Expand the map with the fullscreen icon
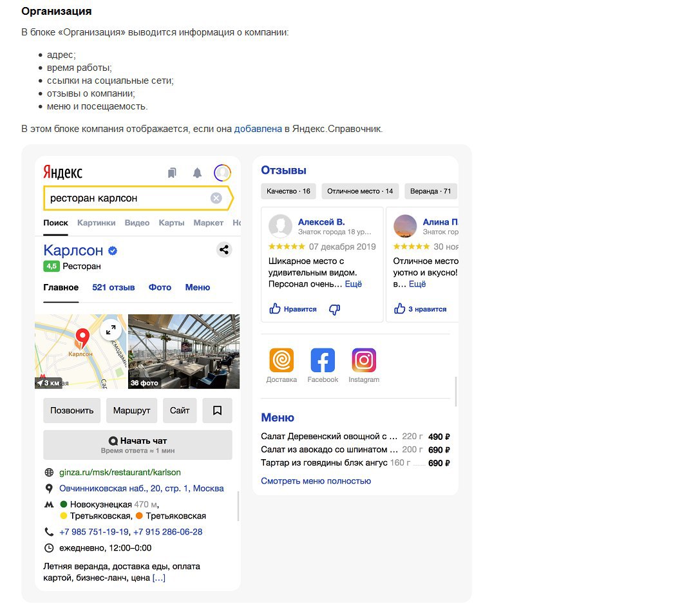 point(111,330)
